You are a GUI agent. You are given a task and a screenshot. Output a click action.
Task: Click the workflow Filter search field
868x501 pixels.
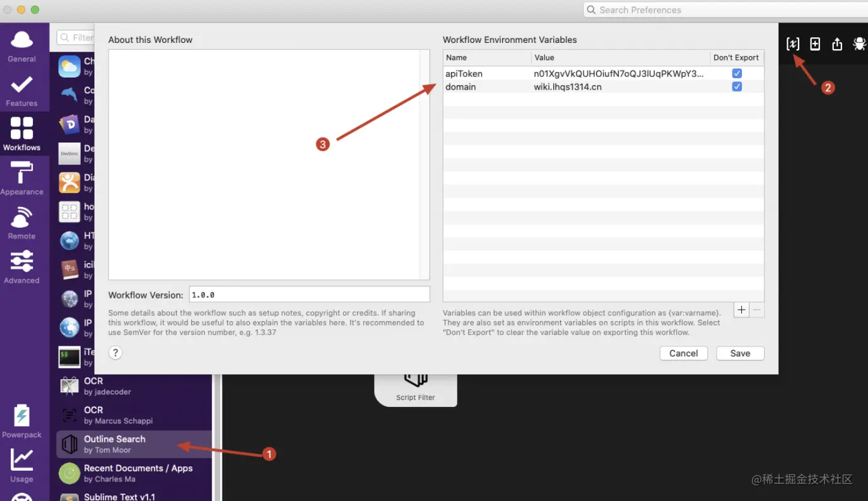76,38
